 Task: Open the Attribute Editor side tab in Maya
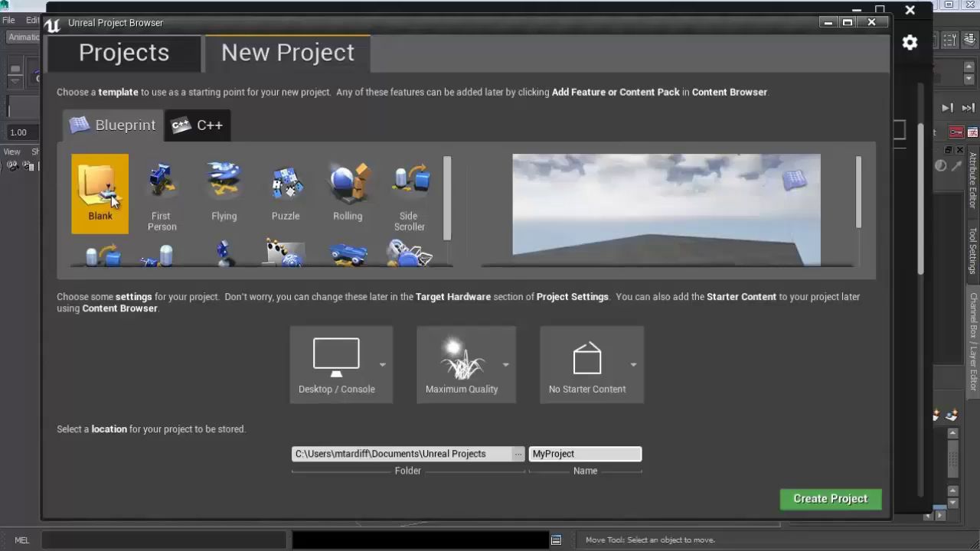pos(973,180)
